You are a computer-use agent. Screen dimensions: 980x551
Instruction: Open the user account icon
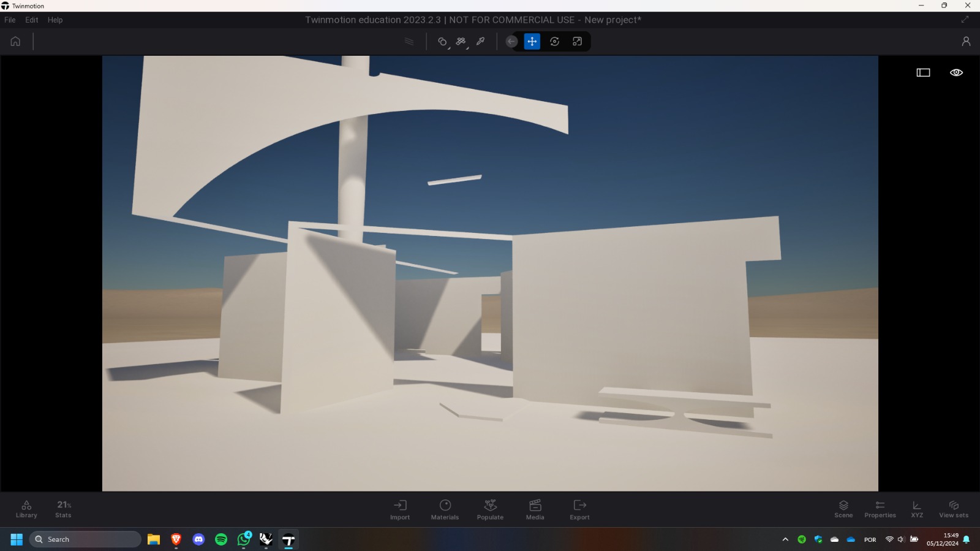coord(966,42)
